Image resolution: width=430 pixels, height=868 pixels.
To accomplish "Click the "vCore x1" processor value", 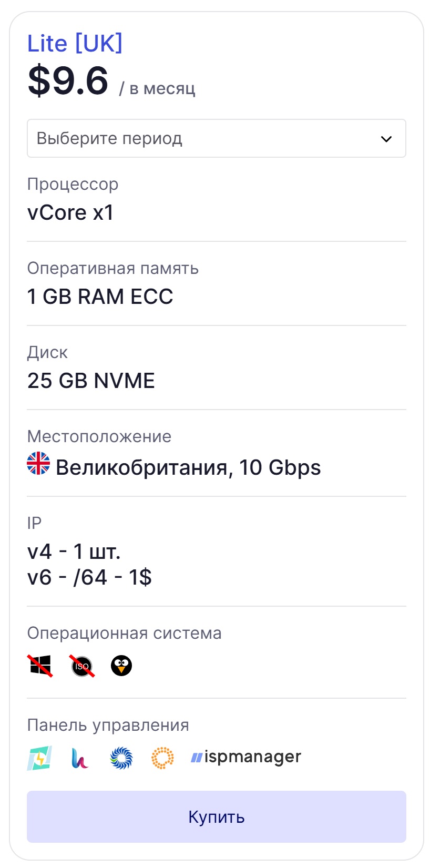I will tap(70, 212).
